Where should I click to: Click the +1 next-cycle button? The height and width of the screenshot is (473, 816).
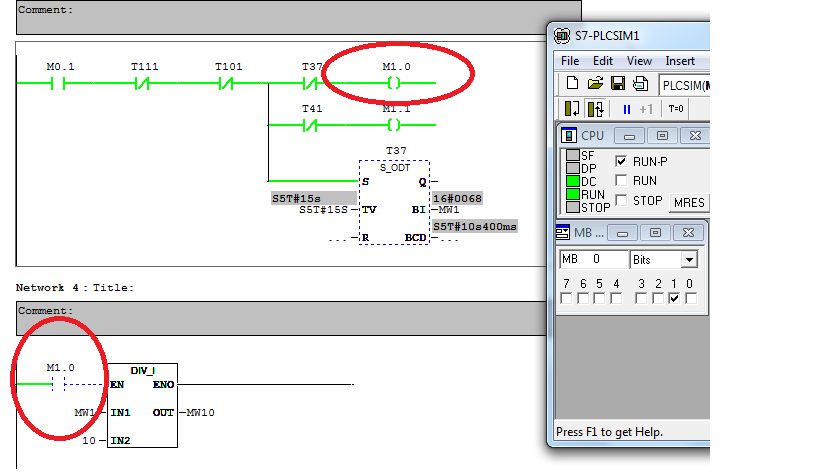pyautogui.click(x=646, y=109)
